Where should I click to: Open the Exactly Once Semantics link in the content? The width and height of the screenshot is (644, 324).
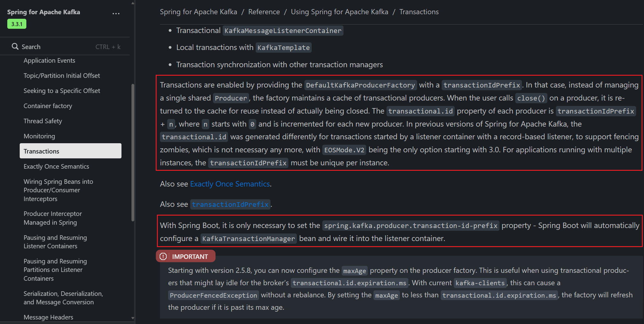click(x=230, y=184)
